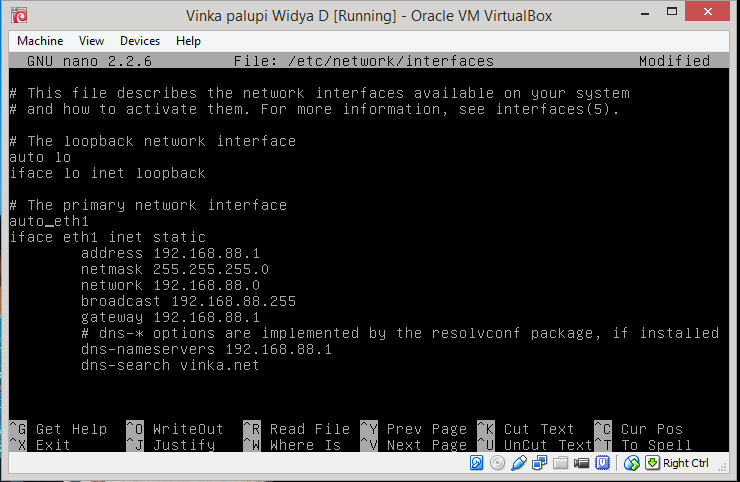
Task: Click the '# dns-* options are implemented' comment
Action: pos(400,333)
